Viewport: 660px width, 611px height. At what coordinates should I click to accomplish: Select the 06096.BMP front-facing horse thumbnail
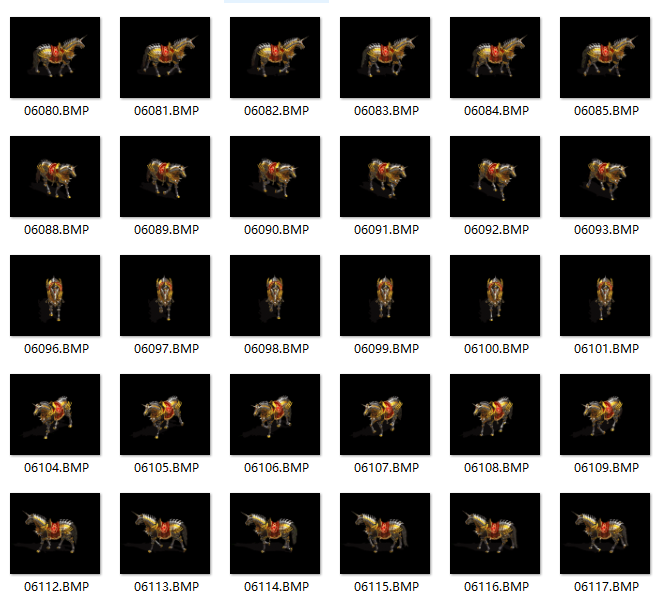(x=55, y=295)
